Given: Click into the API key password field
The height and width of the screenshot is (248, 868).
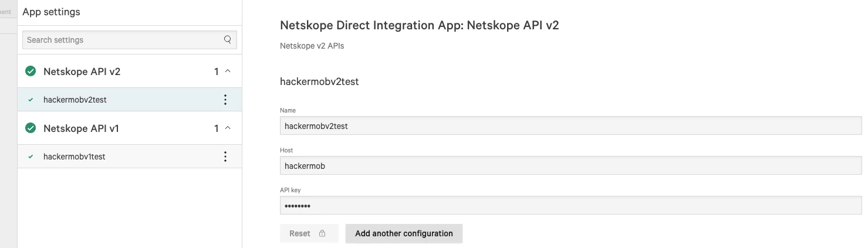Looking at the screenshot, I should click(571, 205).
